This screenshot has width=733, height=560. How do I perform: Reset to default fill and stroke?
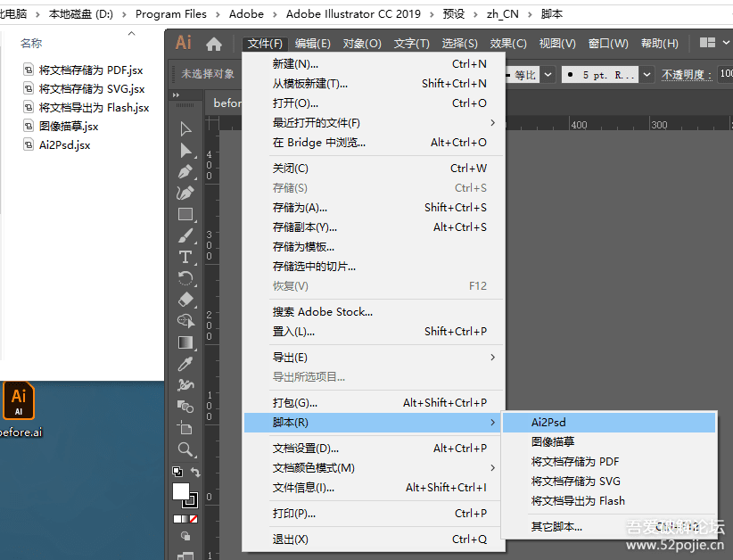(177, 472)
